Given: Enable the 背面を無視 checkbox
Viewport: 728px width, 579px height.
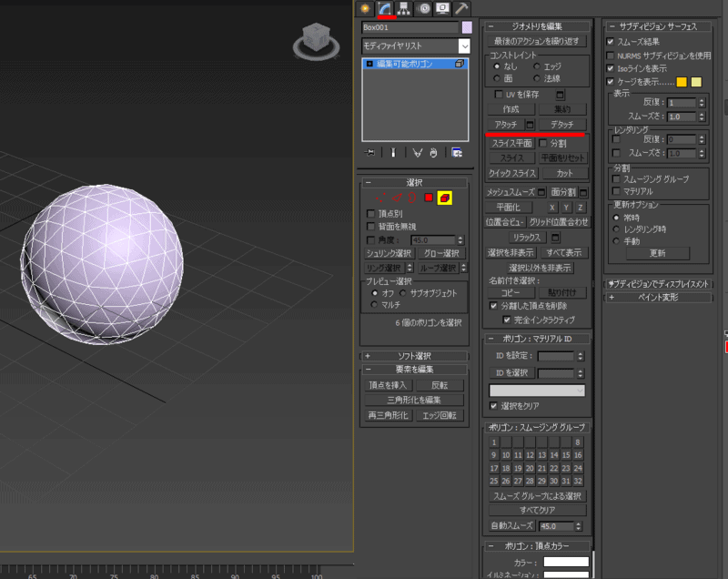Looking at the screenshot, I should click(370, 226).
